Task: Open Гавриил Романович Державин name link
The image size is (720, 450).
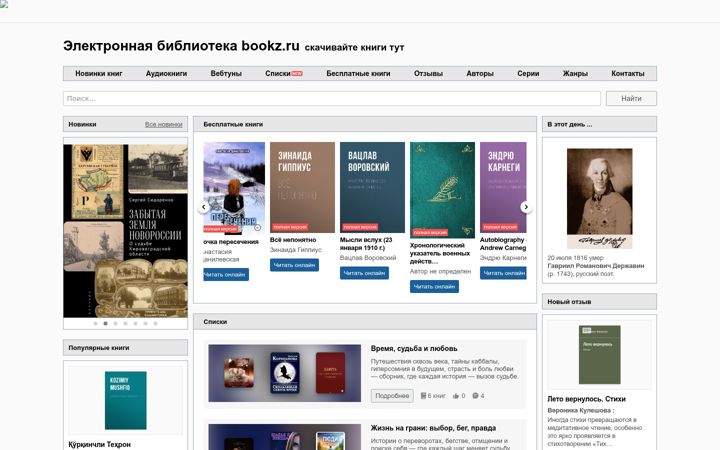Action: point(596,265)
